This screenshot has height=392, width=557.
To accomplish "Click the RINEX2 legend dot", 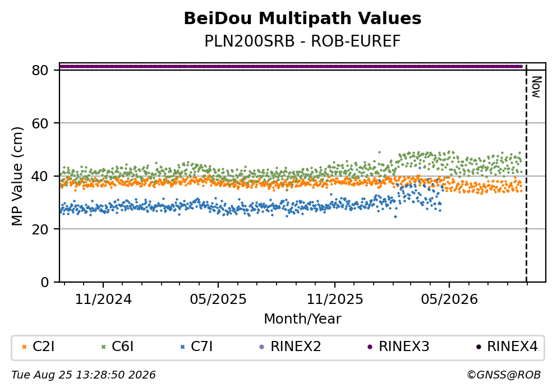I will tap(262, 347).
